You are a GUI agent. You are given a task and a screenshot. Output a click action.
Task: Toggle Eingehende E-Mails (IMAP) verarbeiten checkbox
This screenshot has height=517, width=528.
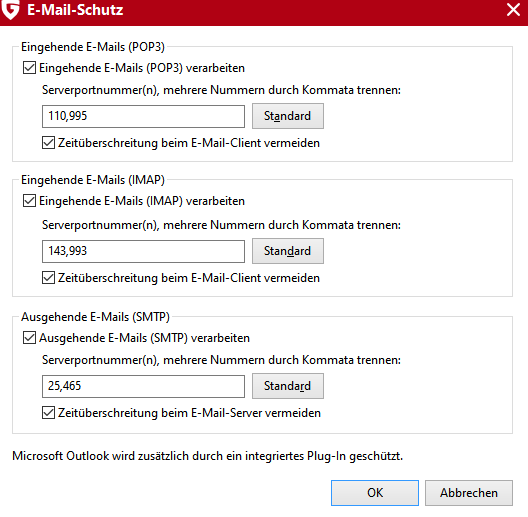tap(29, 201)
